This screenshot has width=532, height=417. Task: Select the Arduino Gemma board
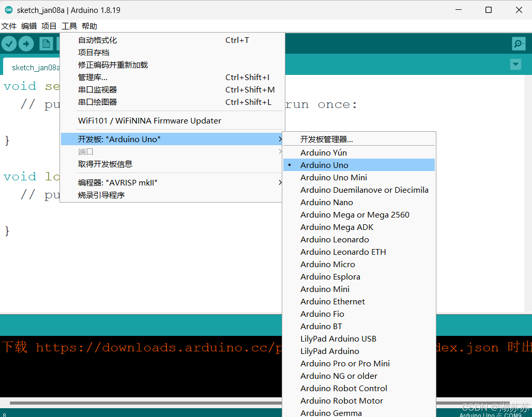[x=359, y=413]
